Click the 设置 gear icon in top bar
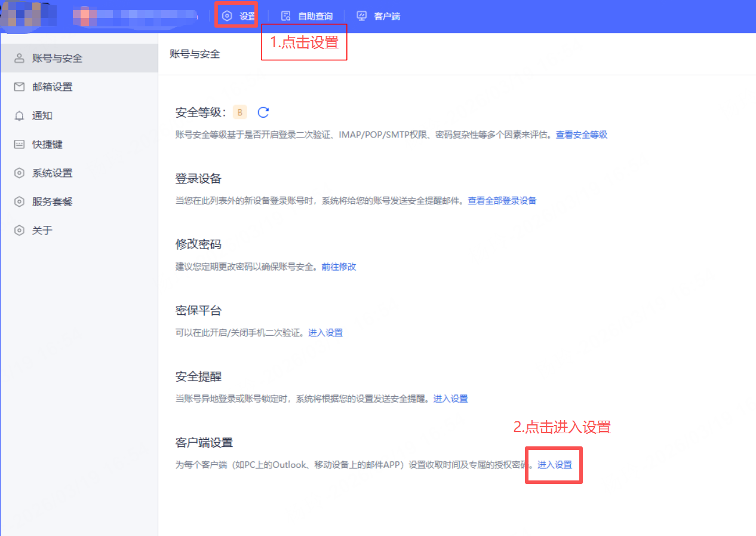This screenshot has height=536, width=756. [227, 16]
